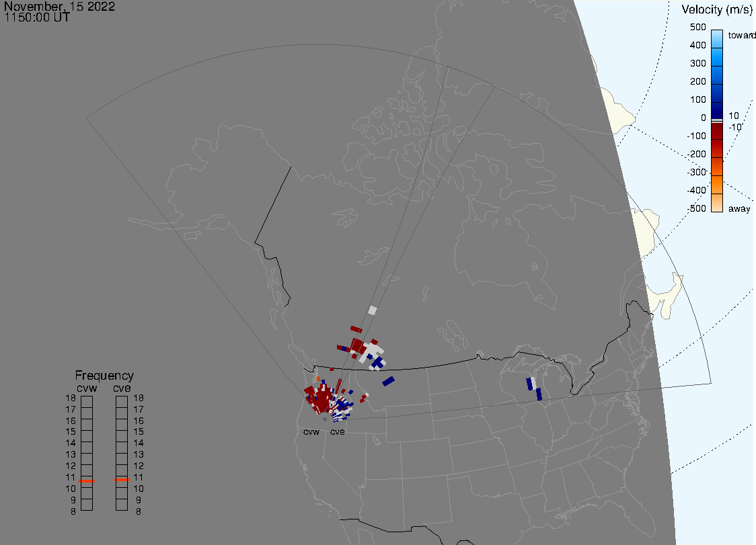This screenshot has height=545, width=756.
Task: Click the 'toward' label on velocity legend
Action: pyautogui.click(x=741, y=35)
